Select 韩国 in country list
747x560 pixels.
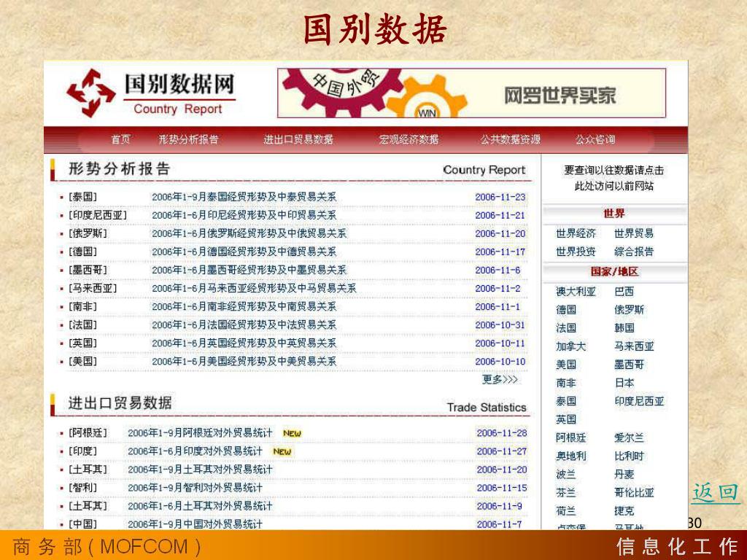624,328
